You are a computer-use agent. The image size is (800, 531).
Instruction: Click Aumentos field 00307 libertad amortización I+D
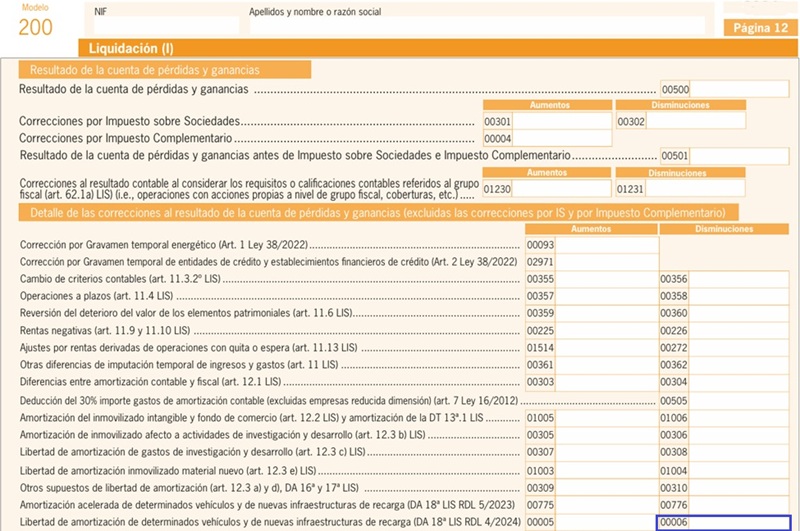[606, 452]
